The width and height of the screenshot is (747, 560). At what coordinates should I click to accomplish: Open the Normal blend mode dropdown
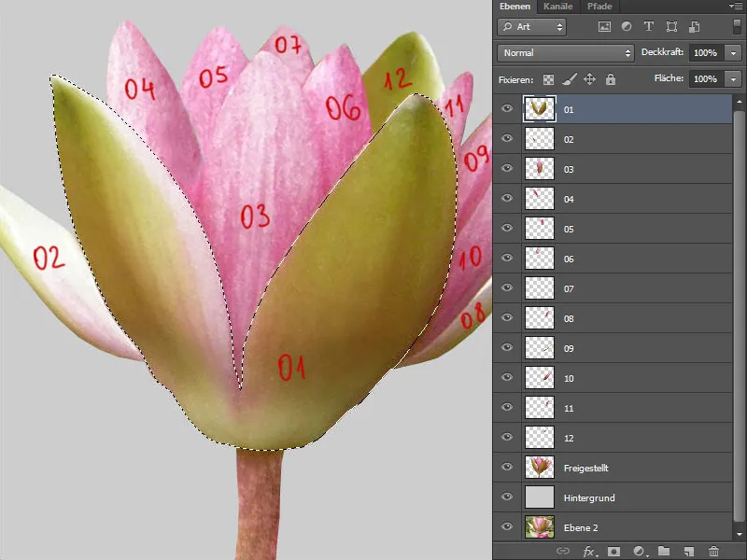click(x=565, y=54)
